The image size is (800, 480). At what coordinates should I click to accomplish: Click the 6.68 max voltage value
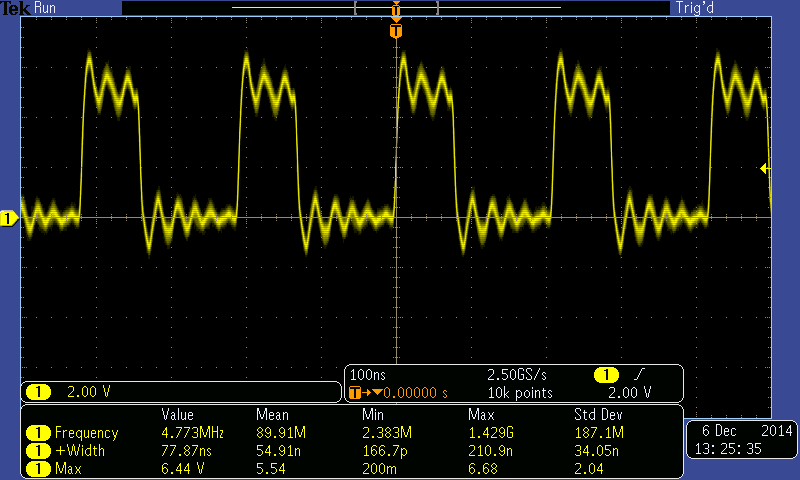click(483, 469)
